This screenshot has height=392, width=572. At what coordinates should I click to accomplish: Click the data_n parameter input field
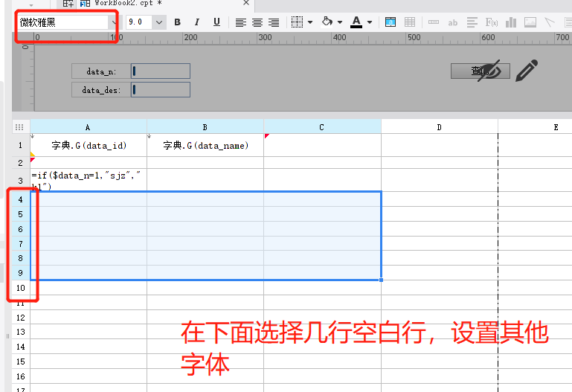[x=161, y=71]
